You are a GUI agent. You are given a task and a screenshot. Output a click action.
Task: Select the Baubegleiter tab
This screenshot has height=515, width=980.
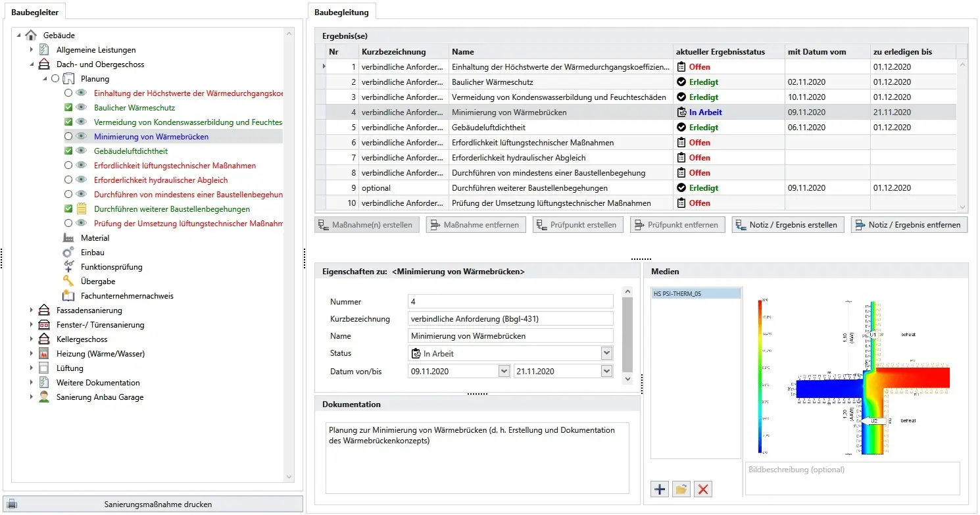(35, 12)
